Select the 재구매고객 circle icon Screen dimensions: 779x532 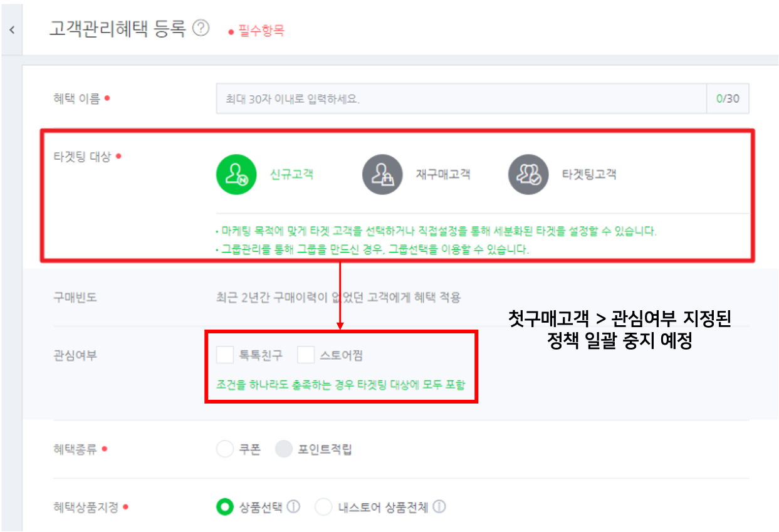pos(382,174)
